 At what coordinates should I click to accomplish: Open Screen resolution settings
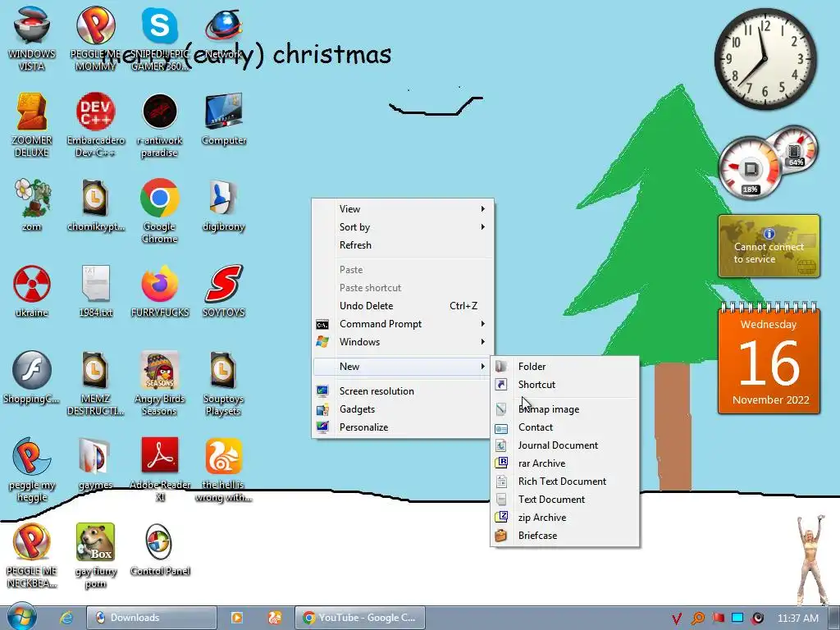pyautogui.click(x=403, y=391)
